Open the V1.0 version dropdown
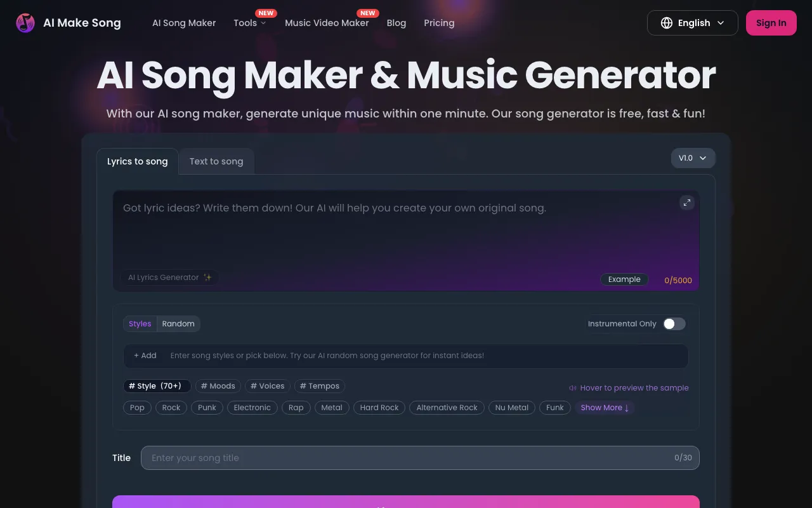The width and height of the screenshot is (812, 508). (x=693, y=158)
